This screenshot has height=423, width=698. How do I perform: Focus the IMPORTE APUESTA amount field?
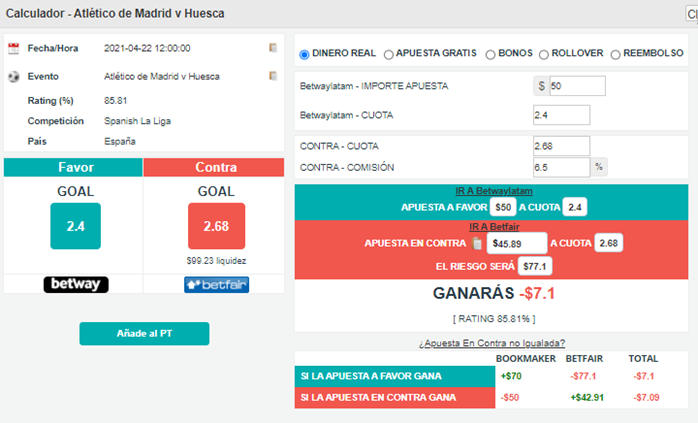[x=577, y=86]
